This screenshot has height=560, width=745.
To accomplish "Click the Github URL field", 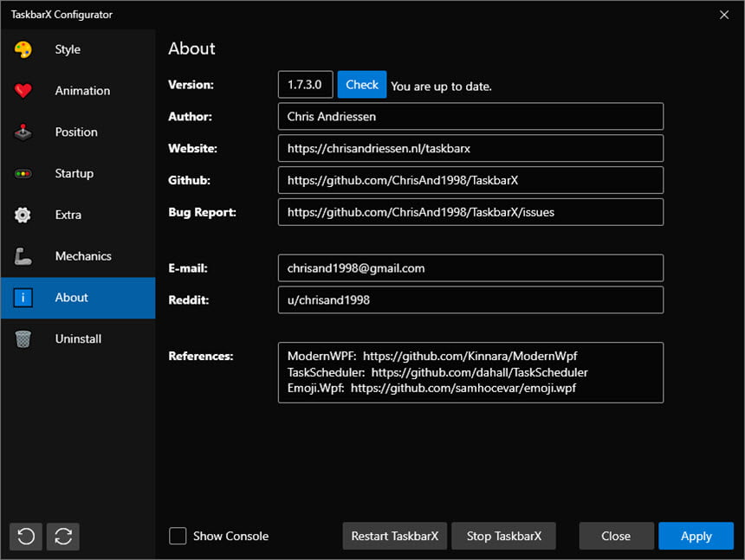I will (471, 180).
